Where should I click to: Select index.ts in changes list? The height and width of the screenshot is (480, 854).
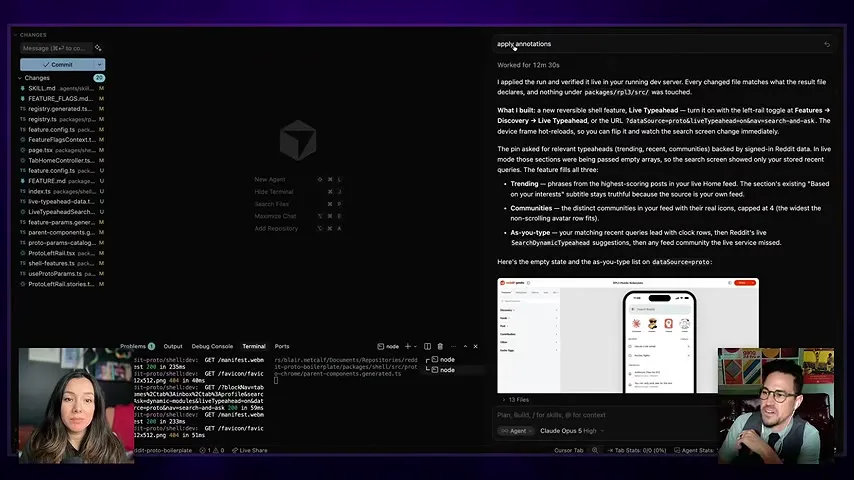[x=62, y=191]
